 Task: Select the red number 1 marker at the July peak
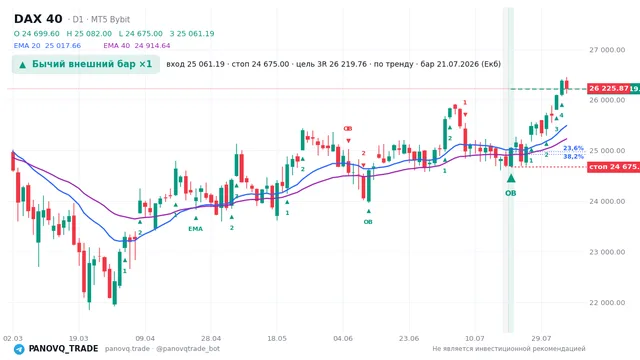click(x=465, y=102)
